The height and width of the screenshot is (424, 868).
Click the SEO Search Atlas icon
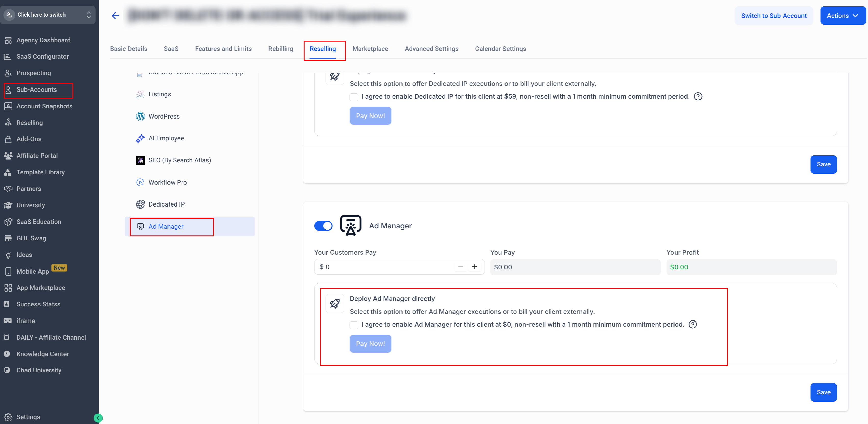tap(140, 160)
